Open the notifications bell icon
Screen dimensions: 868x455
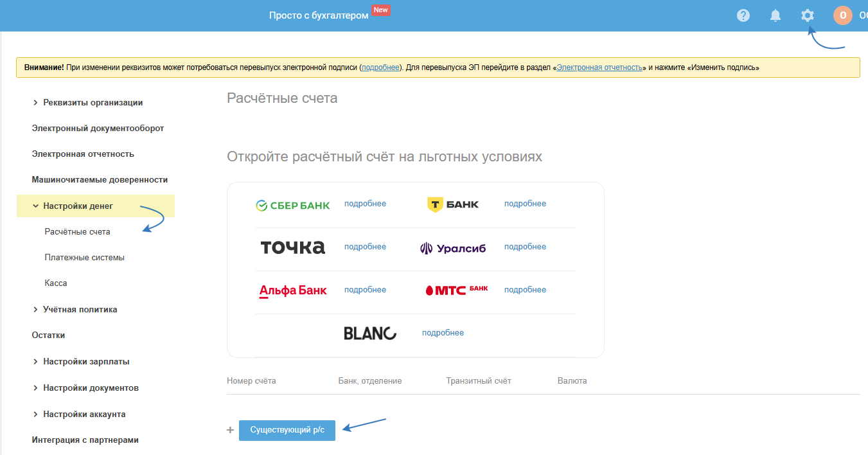point(775,15)
